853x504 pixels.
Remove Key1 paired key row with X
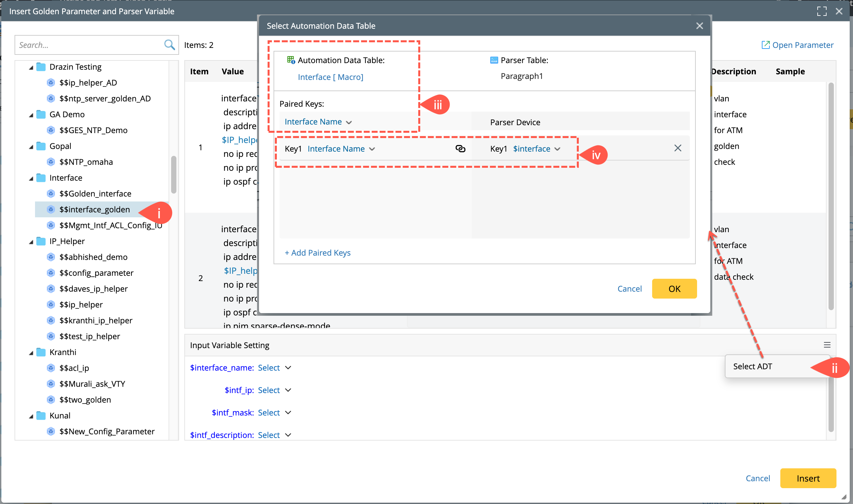tap(678, 148)
